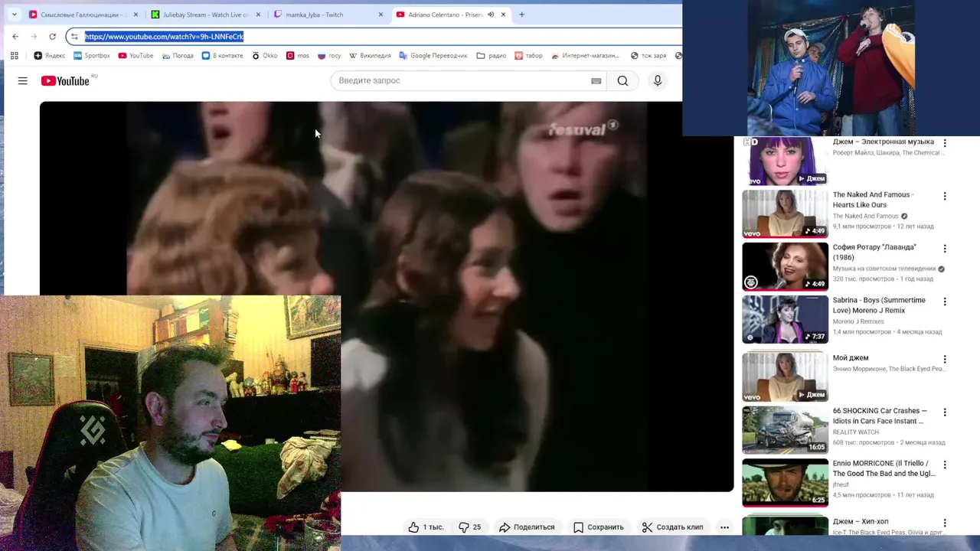Open the Okko bookmark

coord(265,55)
